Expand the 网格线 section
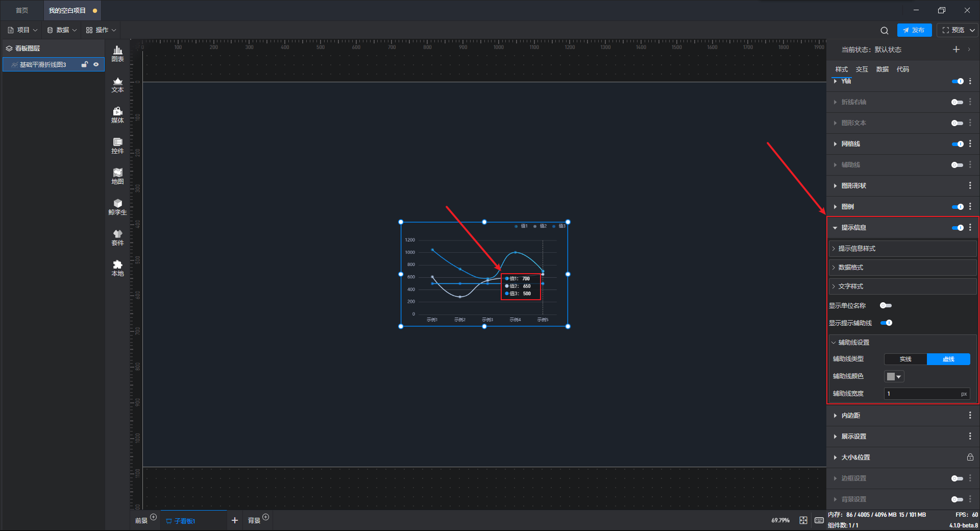 [x=835, y=144]
